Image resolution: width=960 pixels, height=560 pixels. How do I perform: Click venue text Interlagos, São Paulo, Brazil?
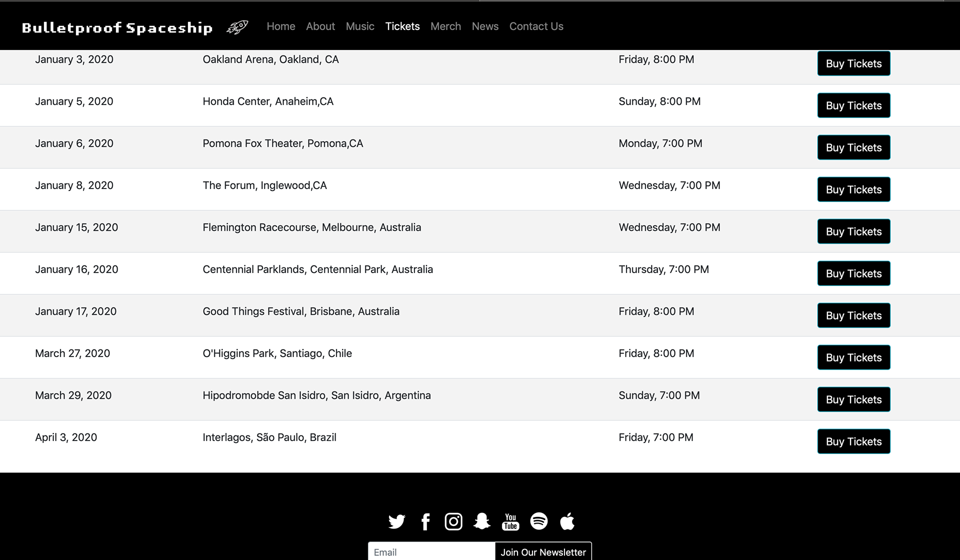[269, 437]
